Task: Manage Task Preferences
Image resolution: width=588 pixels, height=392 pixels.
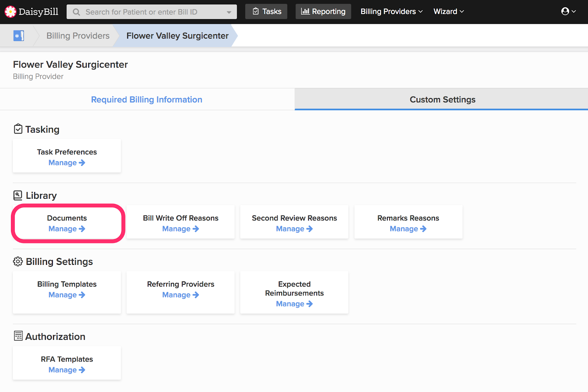Action: 67,163
